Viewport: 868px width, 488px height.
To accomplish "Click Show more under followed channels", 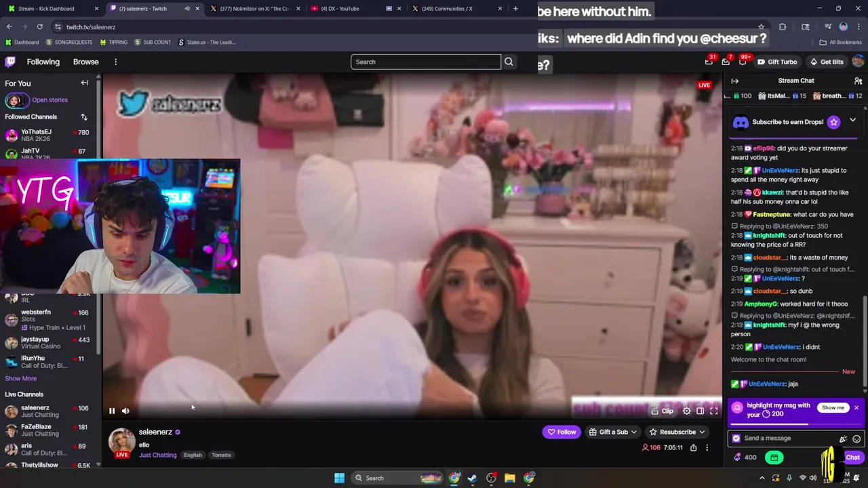I will click(x=21, y=378).
